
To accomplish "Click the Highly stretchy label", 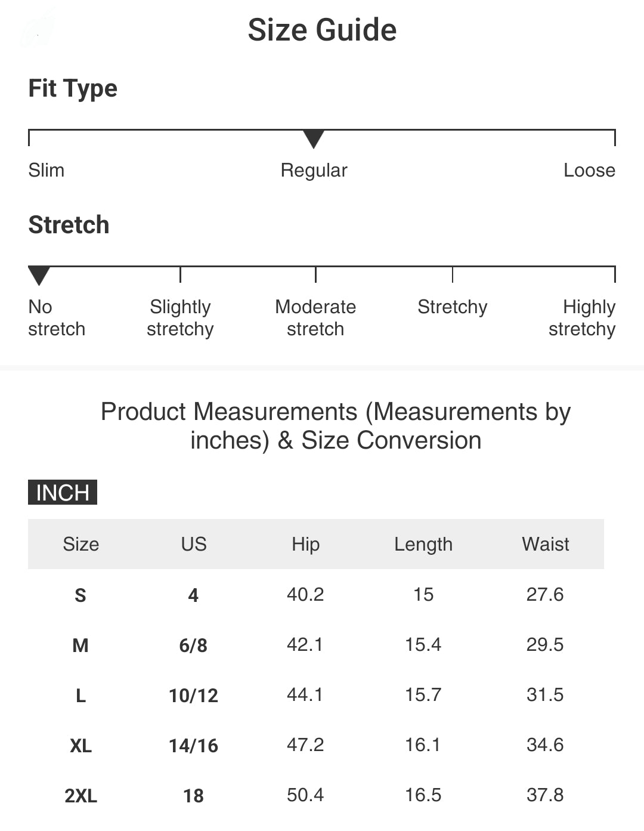I will pyautogui.click(x=582, y=318).
